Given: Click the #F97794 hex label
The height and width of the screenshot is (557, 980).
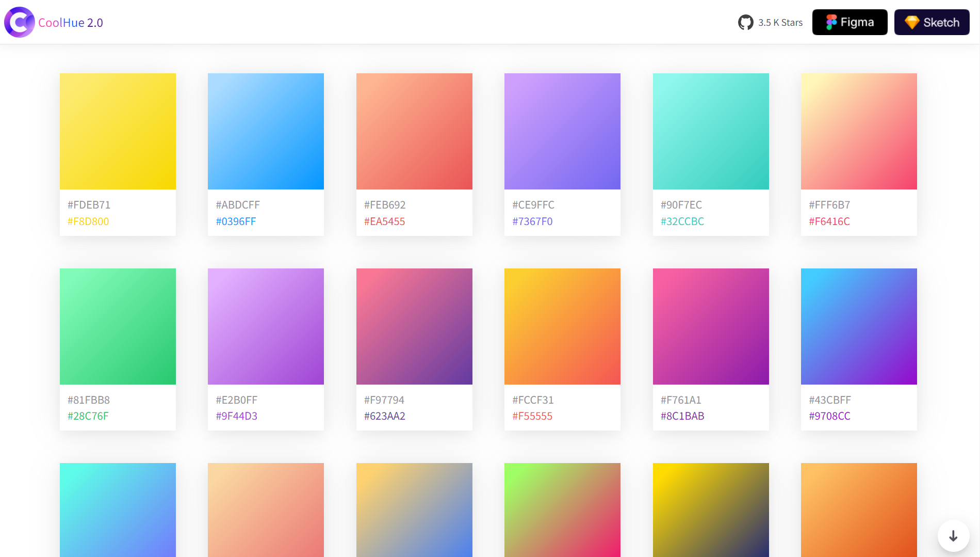Looking at the screenshot, I should point(384,400).
